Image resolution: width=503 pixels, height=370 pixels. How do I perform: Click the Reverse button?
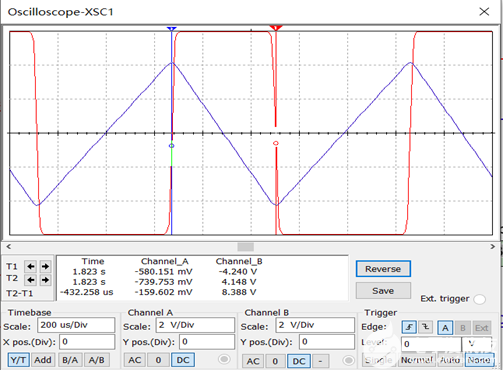[x=383, y=269]
